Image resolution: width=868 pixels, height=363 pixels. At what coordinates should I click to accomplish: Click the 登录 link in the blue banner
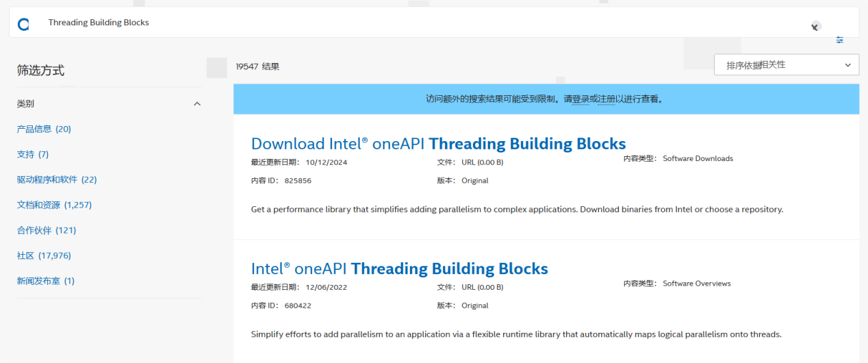pos(580,99)
